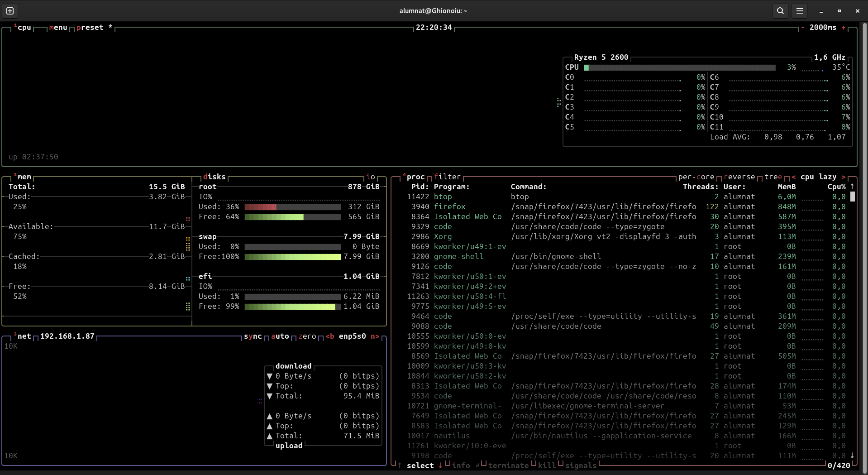The height and width of the screenshot is (475, 868).
Task: Switch to next sort column after cpu lazy
Action: click(x=844, y=177)
